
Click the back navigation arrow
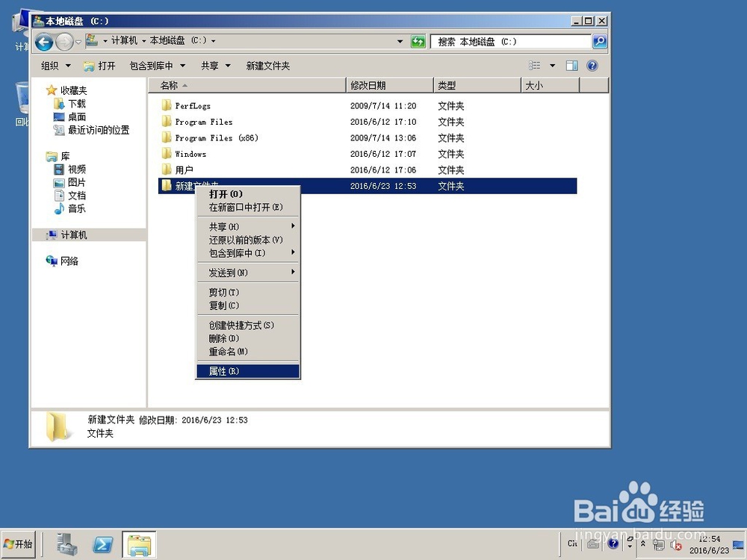pos(43,41)
